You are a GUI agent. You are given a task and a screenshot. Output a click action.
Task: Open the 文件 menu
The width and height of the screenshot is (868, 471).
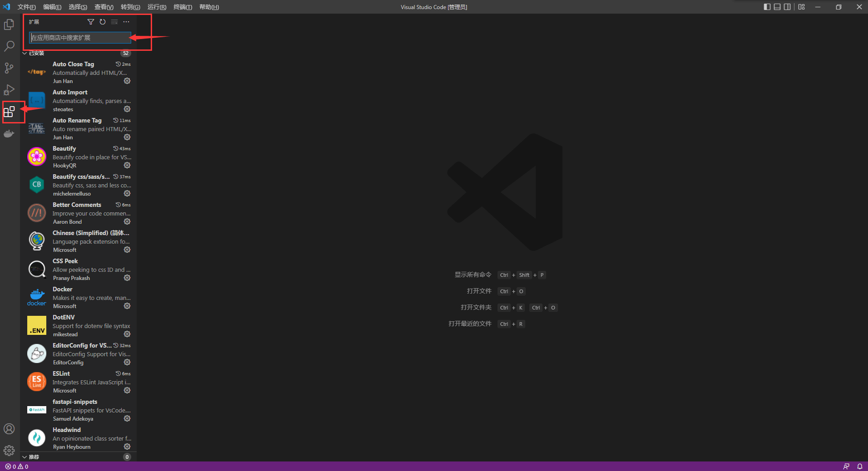(x=26, y=7)
